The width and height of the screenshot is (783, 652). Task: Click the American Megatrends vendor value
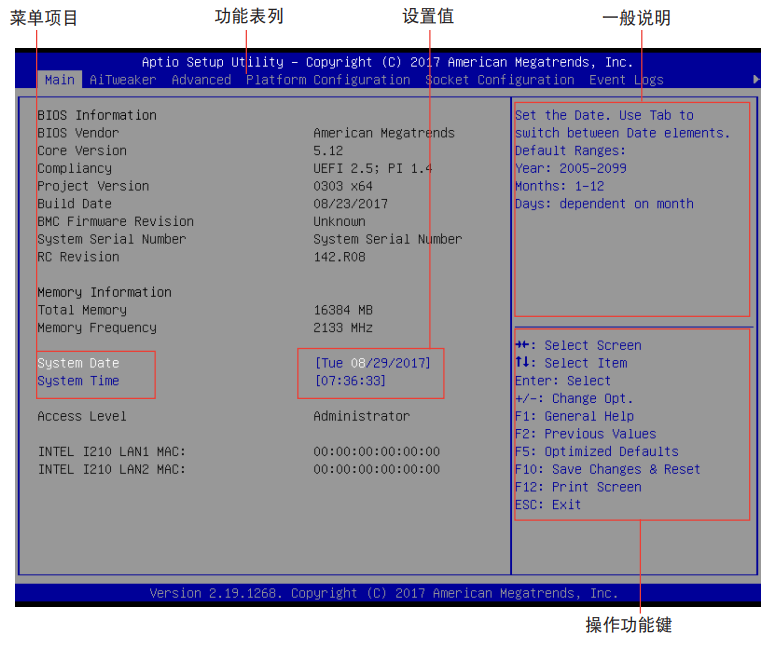coord(384,133)
